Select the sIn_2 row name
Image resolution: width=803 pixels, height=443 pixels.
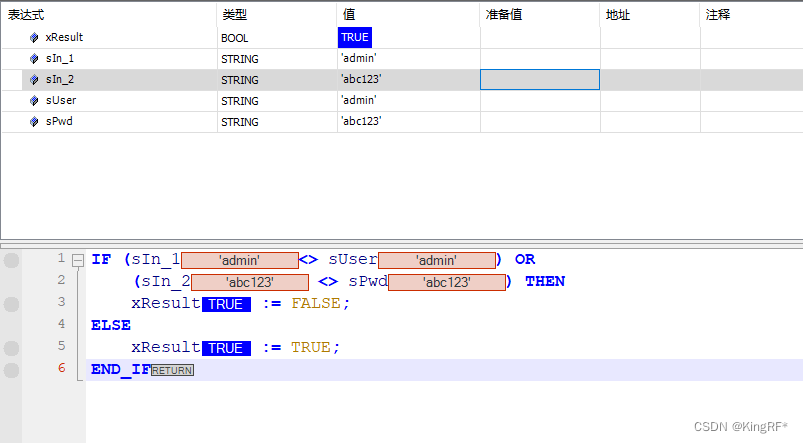(60, 79)
